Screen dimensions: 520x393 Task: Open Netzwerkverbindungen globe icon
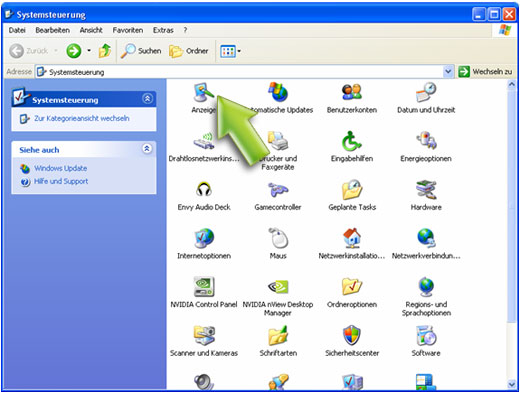click(x=426, y=238)
